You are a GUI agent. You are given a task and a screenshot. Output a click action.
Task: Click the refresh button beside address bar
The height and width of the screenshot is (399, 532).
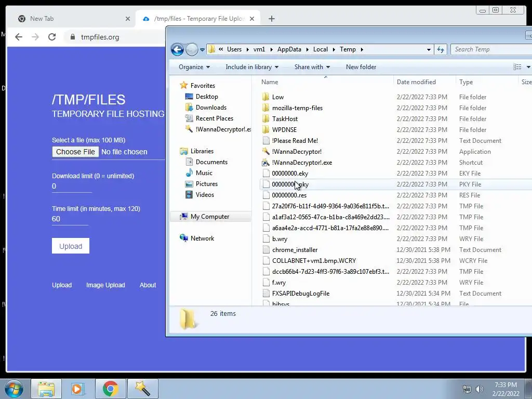[441, 49]
